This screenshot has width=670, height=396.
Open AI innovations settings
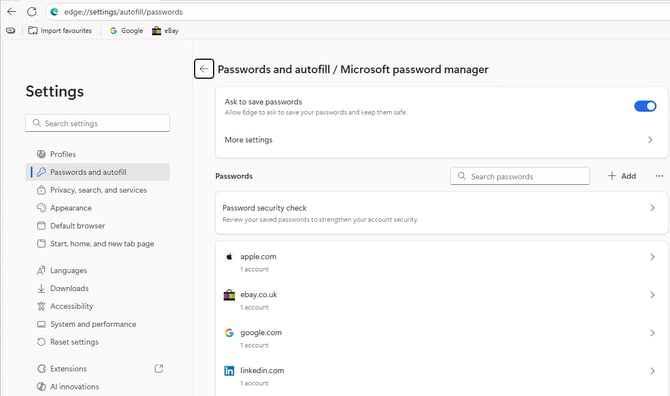(97, 387)
